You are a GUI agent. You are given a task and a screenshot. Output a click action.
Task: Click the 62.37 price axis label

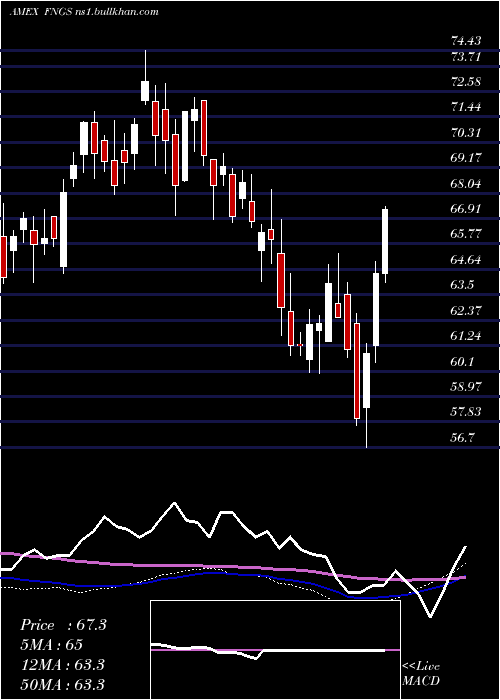click(x=466, y=310)
